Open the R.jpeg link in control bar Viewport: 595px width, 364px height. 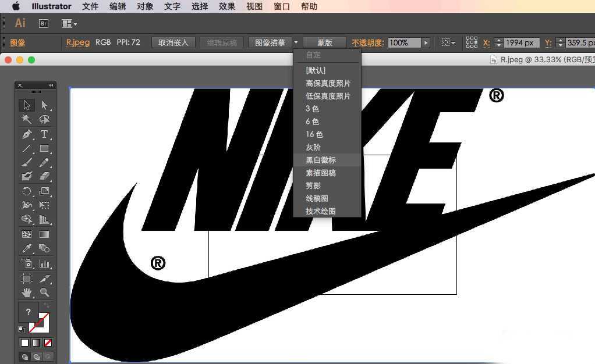pos(77,42)
